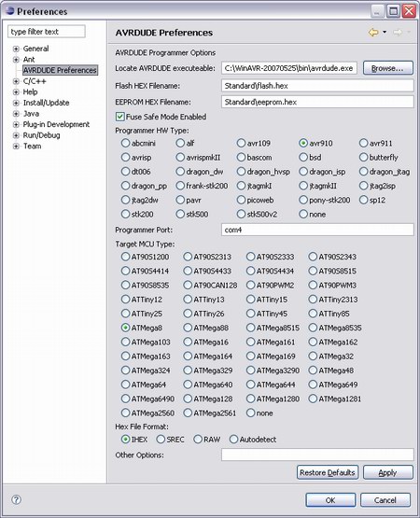Select IHEX hex file format
This screenshot has width=420, height=518.
click(125, 440)
